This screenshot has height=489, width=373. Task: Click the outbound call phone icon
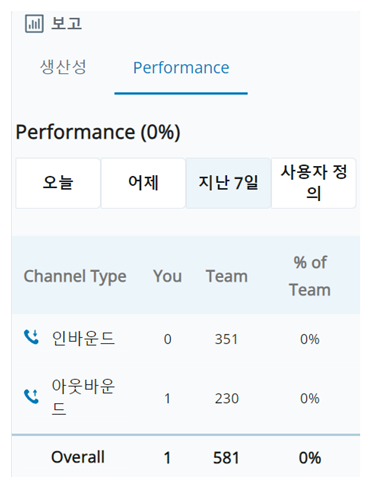tap(31, 396)
